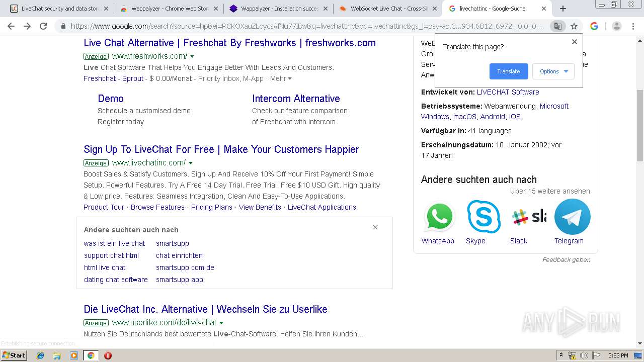The height and width of the screenshot is (362, 644).
Task: Open the media player taskbar icon
Action: pos(74,355)
